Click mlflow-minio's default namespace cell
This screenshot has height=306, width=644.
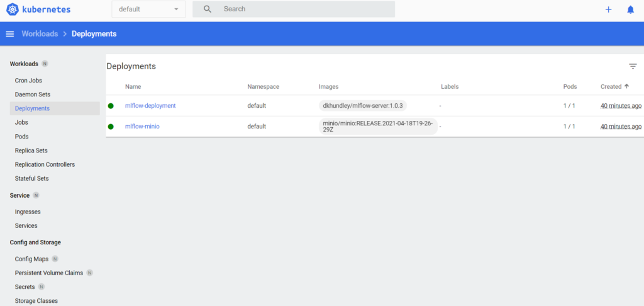(257, 127)
